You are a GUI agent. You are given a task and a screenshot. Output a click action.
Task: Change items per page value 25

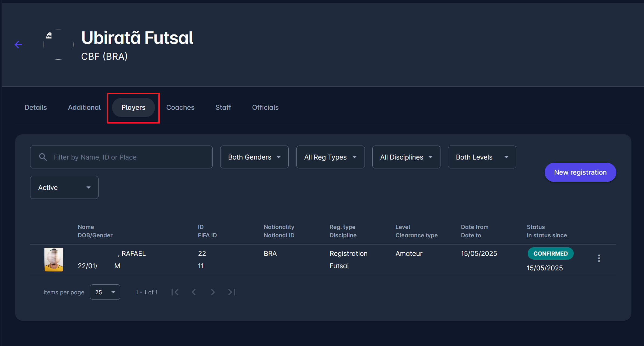[x=105, y=292]
